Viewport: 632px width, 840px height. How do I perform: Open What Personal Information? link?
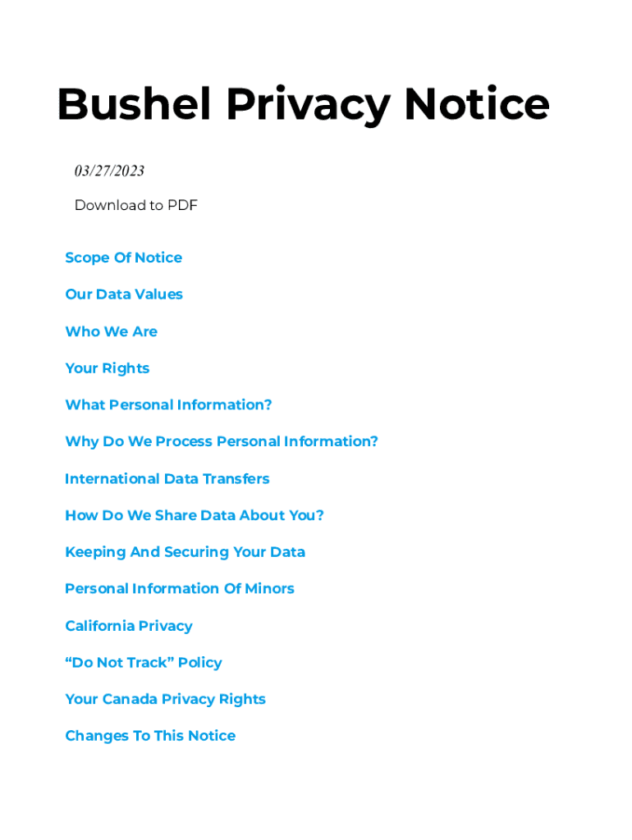click(x=168, y=405)
